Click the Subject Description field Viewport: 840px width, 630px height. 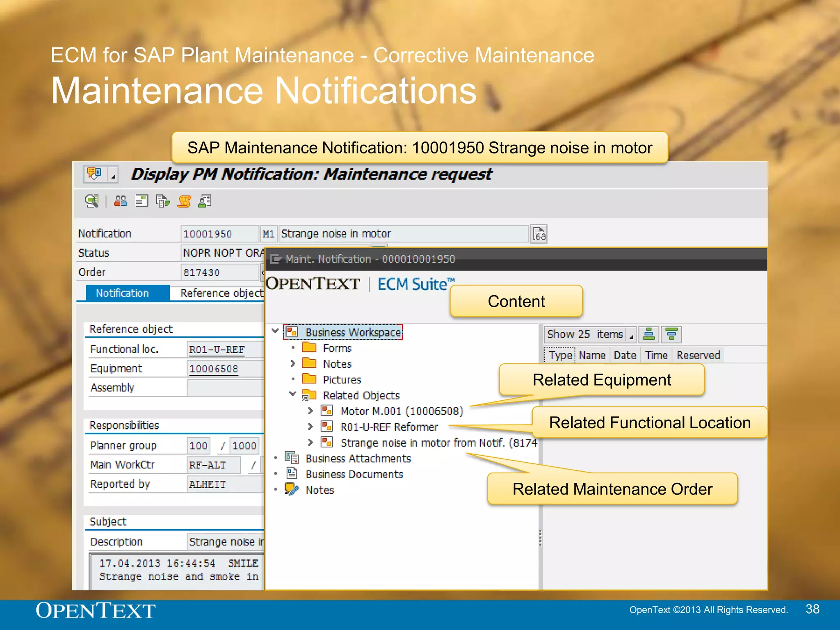(225, 542)
